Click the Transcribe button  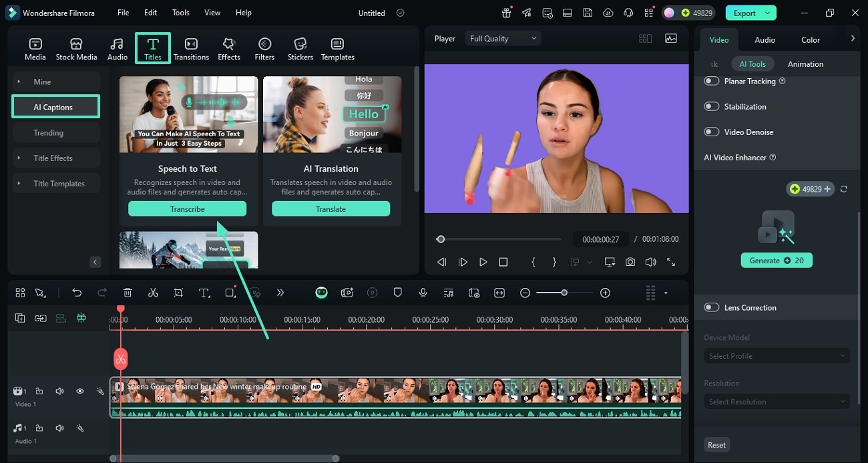pyautogui.click(x=187, y=209)
